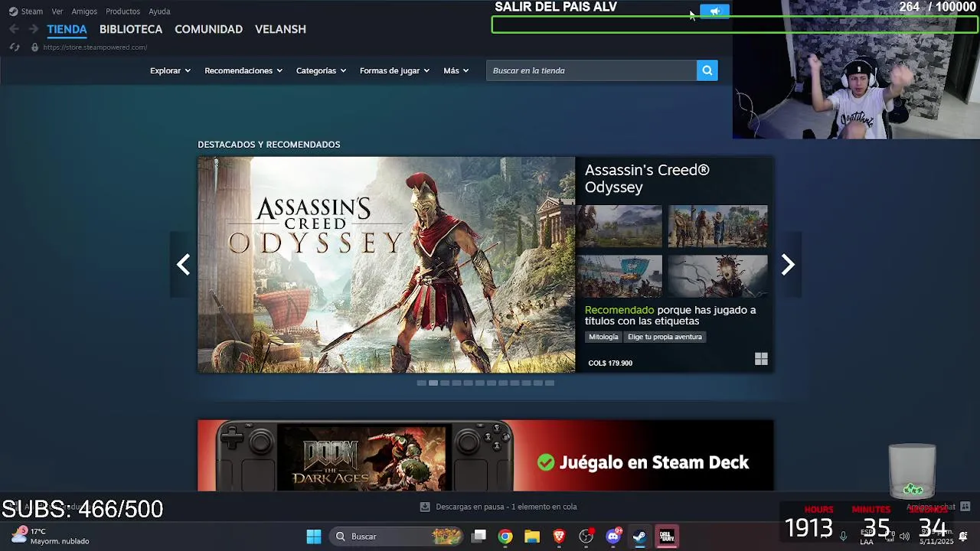
Task: Click the volume speaker tray icon
Action: [904, 536]
